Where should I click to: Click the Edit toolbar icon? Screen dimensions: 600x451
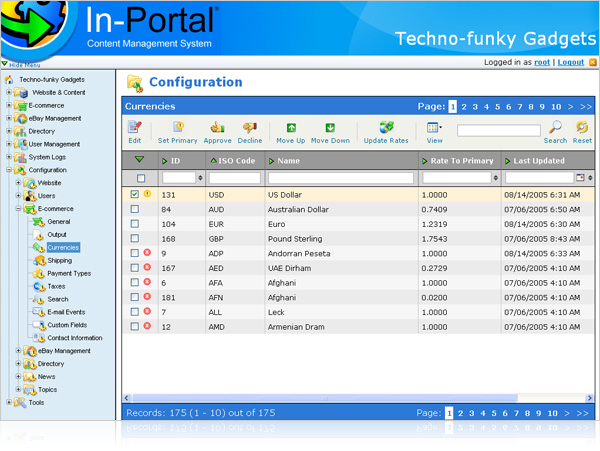(135, 127)
